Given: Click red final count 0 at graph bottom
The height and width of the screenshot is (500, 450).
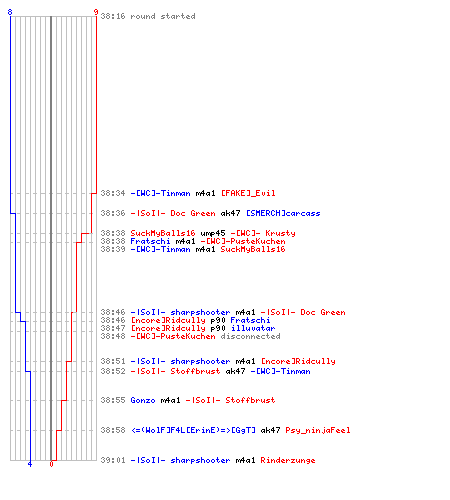Looking at the screenshot, I should tap(51, 464).
